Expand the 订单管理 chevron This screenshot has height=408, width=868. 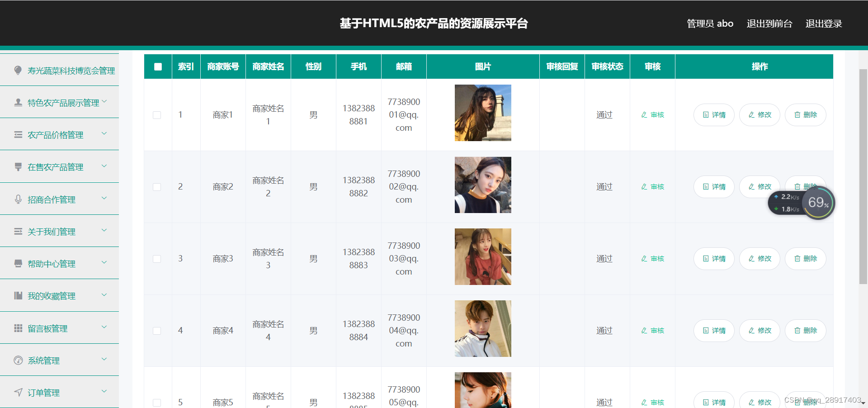tap(104, 391)
